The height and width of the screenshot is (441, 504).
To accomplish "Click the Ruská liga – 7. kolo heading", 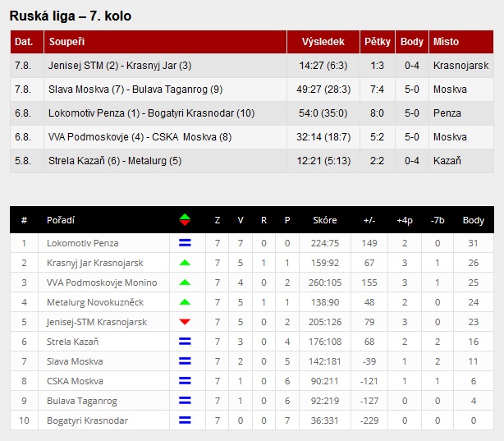I will point(71,16).
